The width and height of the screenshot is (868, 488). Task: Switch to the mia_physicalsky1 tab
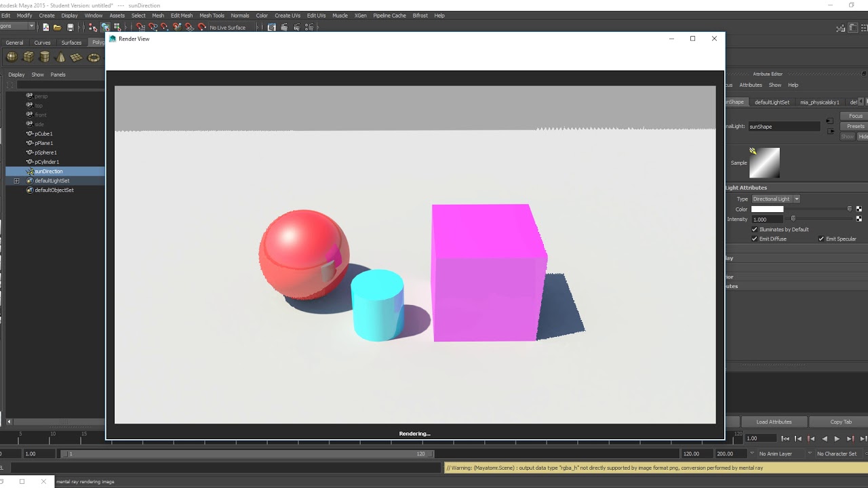[819, 102]
